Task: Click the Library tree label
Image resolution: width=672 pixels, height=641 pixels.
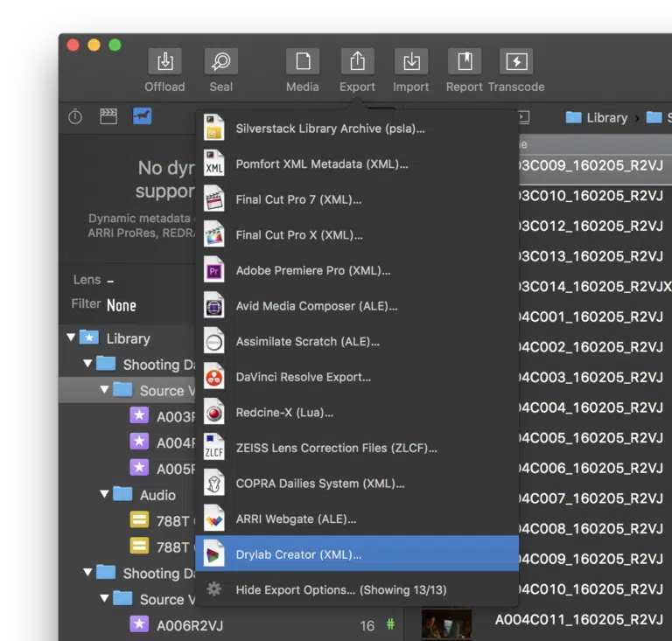Action: tap(128, 338)
